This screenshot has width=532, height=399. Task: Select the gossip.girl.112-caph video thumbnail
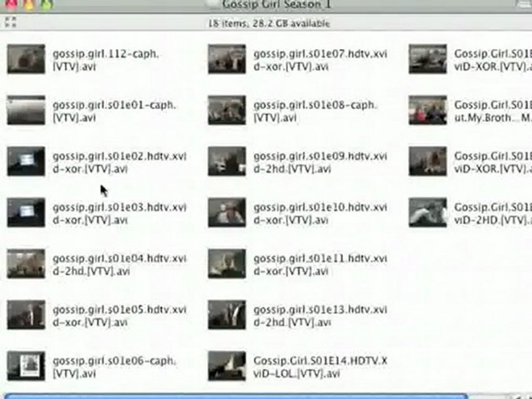[x=26, y=59]
